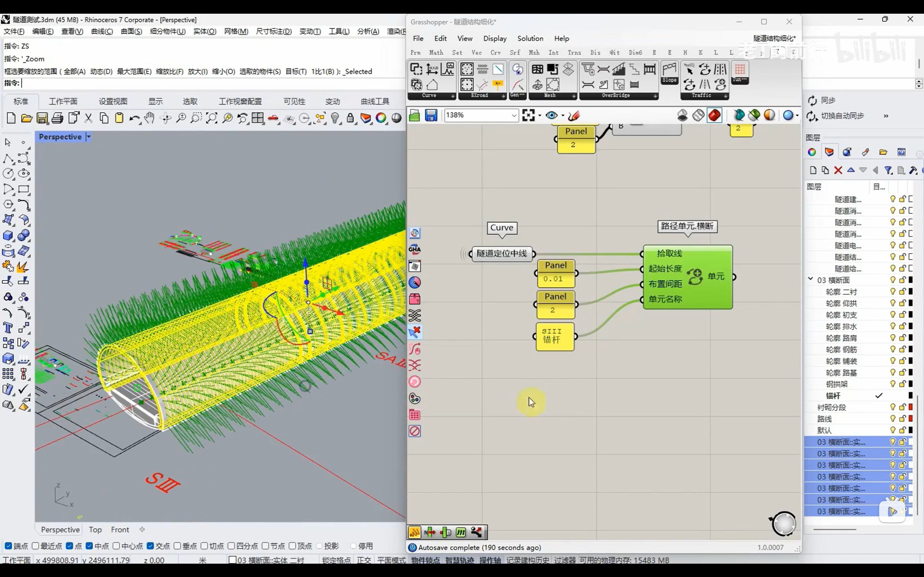Viewport: 924px width, 577px height.
Task: Open the 138% zoom level dropdown
Action: [x=514, y=115]
